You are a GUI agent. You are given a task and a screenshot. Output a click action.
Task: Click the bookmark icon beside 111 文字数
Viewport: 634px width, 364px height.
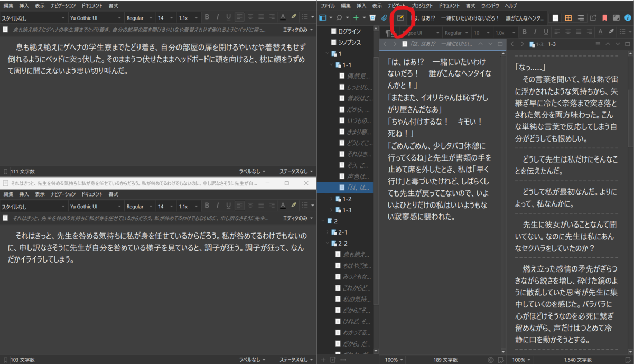point(5,171)
